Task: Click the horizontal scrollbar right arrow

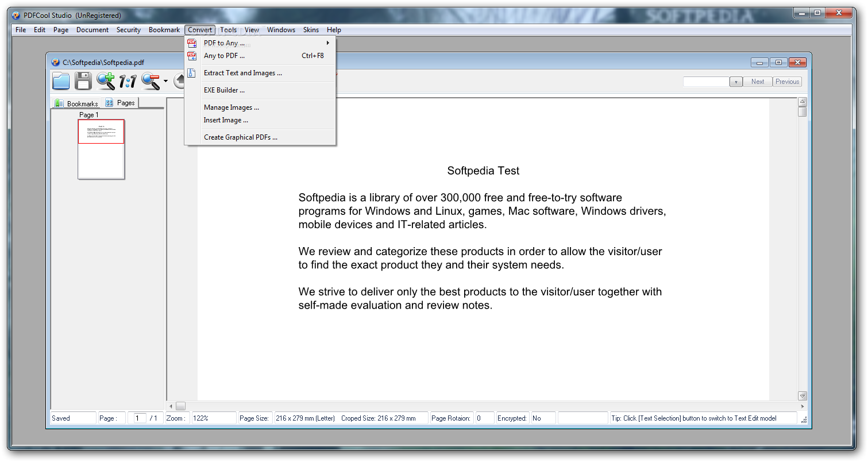Action: click(x=802, y=406)
